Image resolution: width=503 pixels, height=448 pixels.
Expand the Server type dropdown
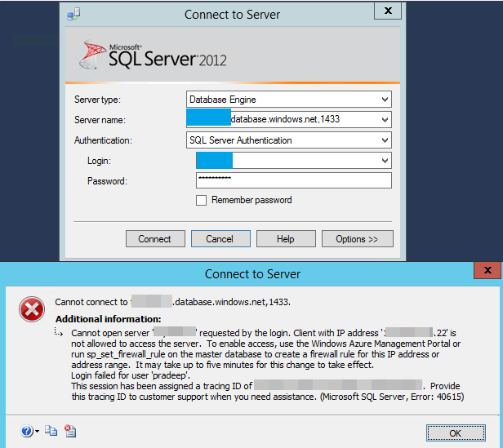pos(385,100)
